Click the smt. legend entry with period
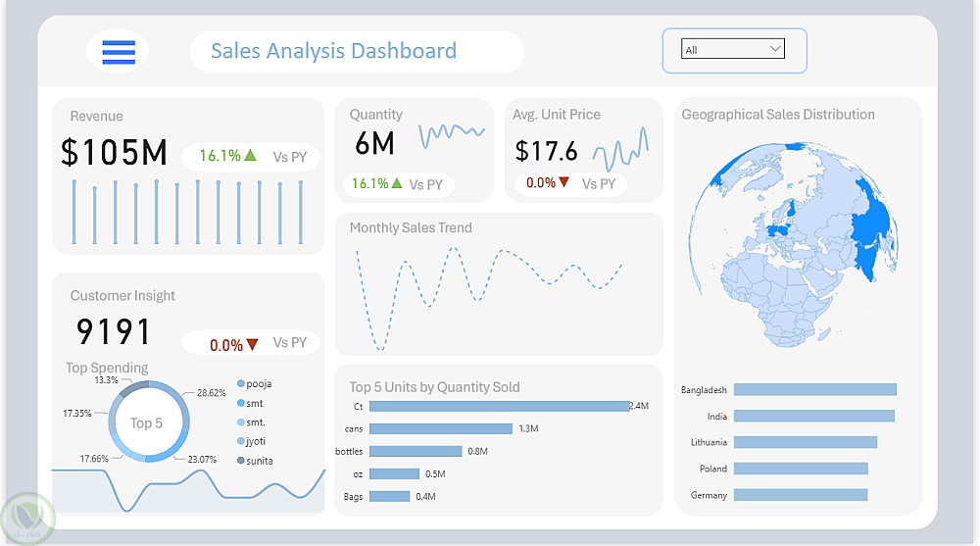The width and height of the screenshot is (980, 546). (251, 422)
